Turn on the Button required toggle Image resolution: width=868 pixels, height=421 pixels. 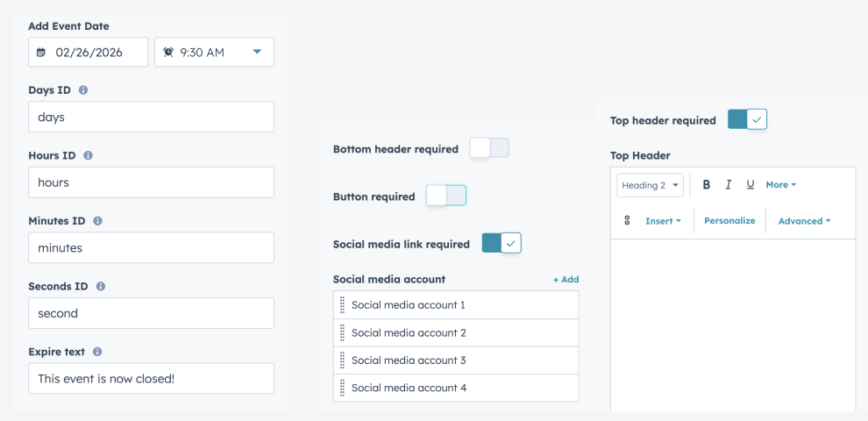pyautogui.click(x=446, y=196)
